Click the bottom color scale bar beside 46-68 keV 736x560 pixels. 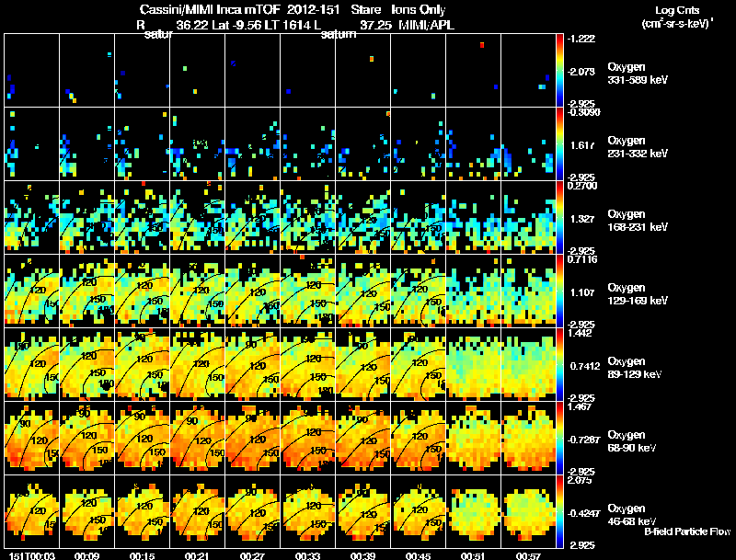point(559,511)
